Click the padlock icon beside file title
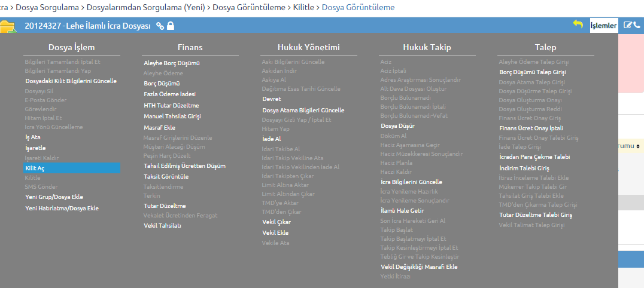Viewport: 644px width, 288px height. point(171,26)
